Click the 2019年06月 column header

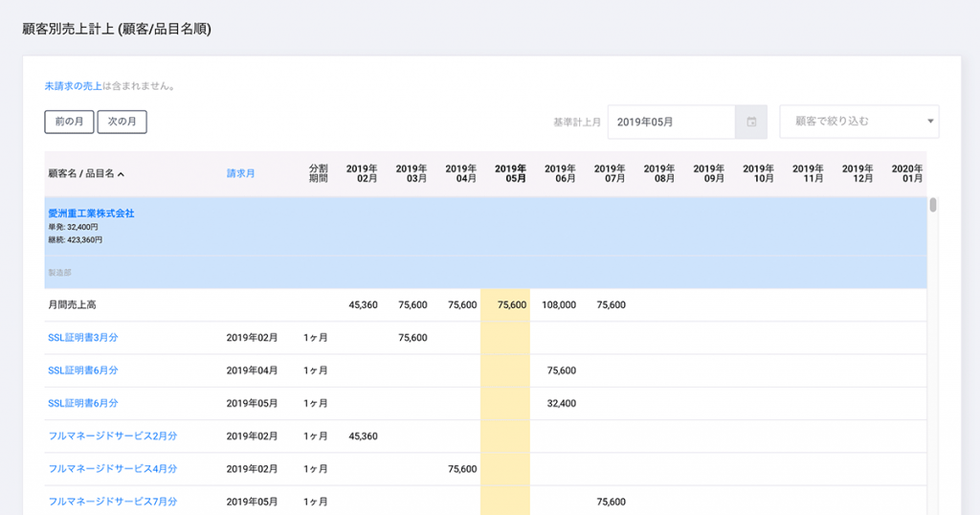(560, 174)
